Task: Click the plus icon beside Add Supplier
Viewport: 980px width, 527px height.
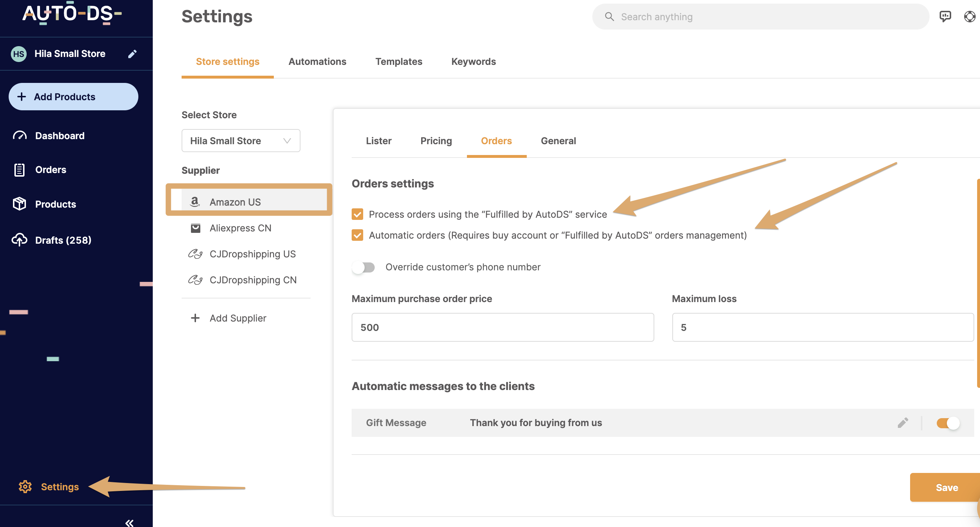Action: 195,318
